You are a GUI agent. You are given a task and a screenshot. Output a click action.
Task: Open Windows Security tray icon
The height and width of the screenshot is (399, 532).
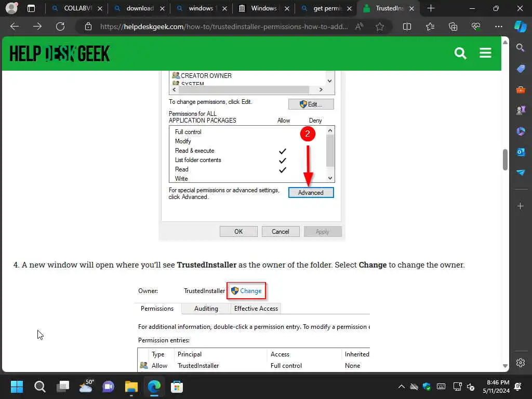427,387
